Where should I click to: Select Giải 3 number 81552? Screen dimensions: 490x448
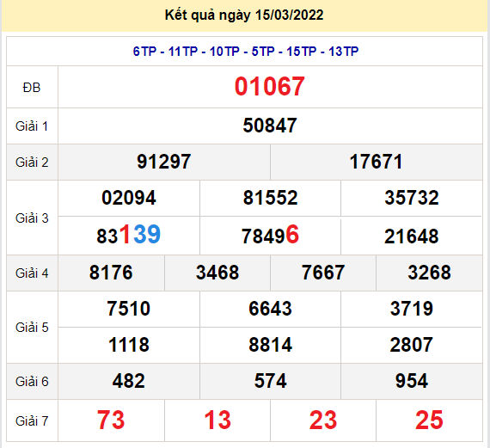(270, 198)
